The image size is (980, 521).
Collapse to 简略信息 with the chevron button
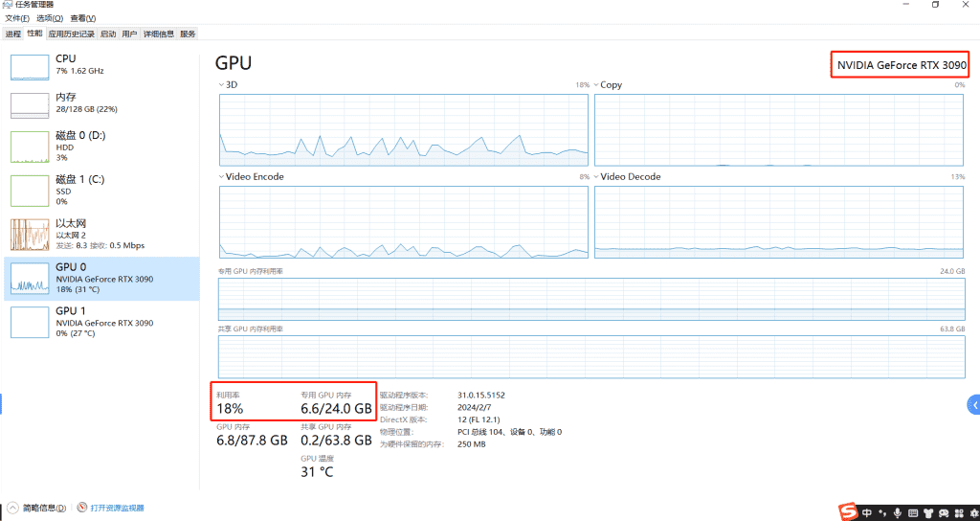pos(12,508)
